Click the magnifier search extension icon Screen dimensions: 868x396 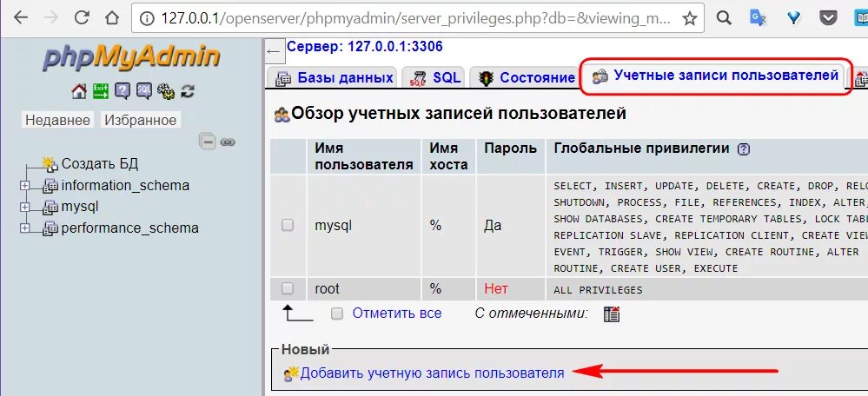pyautogui.click(x=724, y=18)
